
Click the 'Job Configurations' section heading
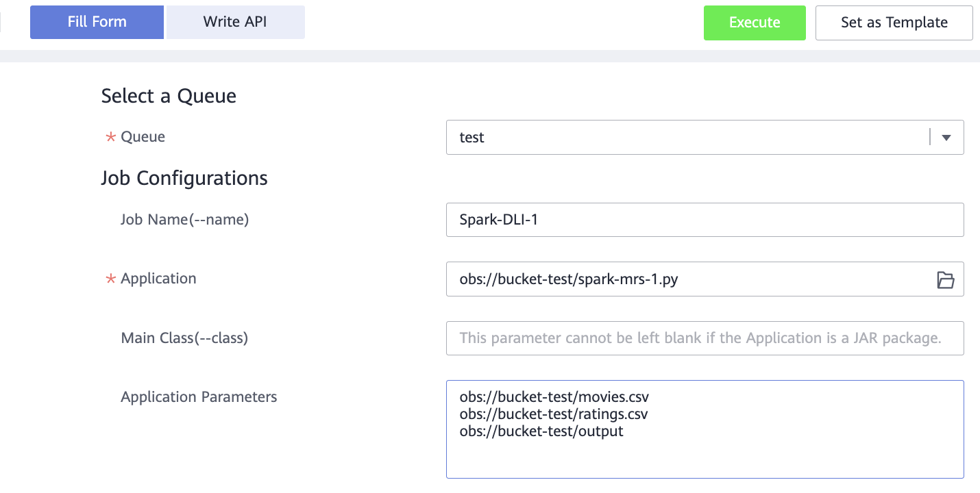(184, 179)
